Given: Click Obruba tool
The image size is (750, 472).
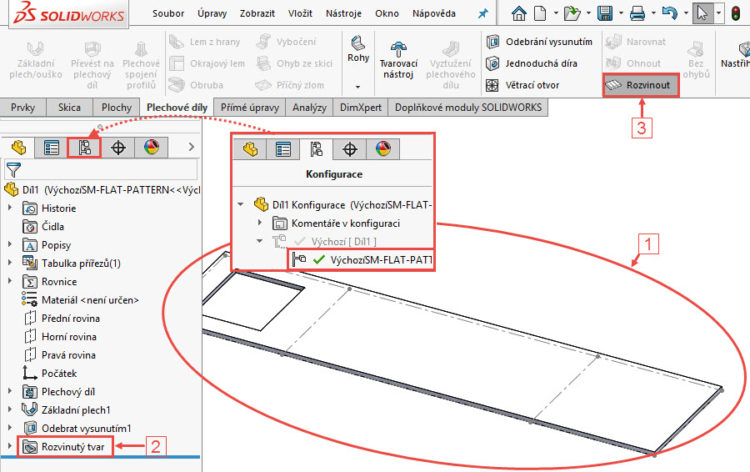Looking at the screenshot, I should coord(196,85).
